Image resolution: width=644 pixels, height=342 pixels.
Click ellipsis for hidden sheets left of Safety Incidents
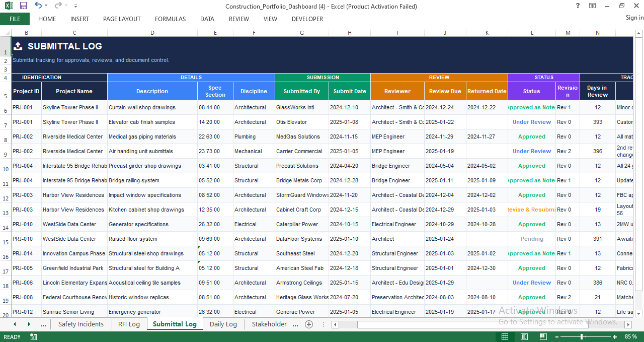[43, 324]
